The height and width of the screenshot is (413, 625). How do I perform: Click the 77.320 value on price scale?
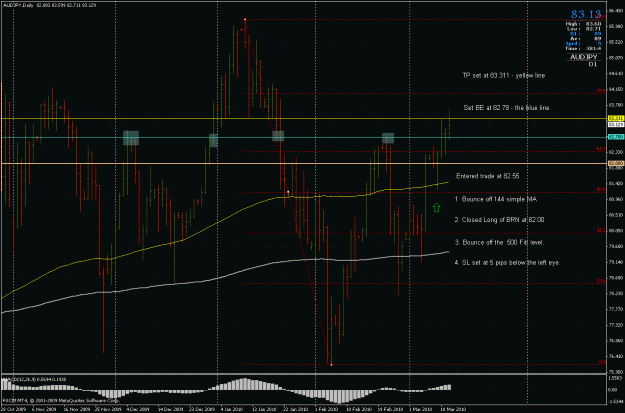(x=616, y=325)
